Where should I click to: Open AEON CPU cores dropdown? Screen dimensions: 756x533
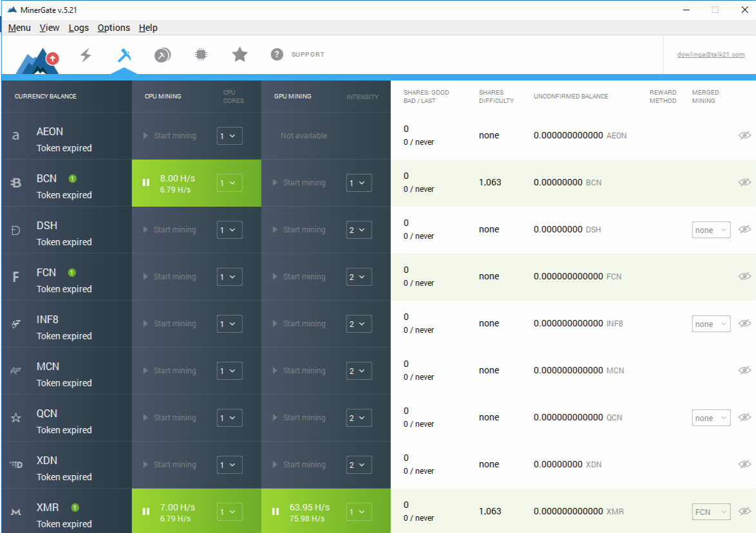click(229, 136)
